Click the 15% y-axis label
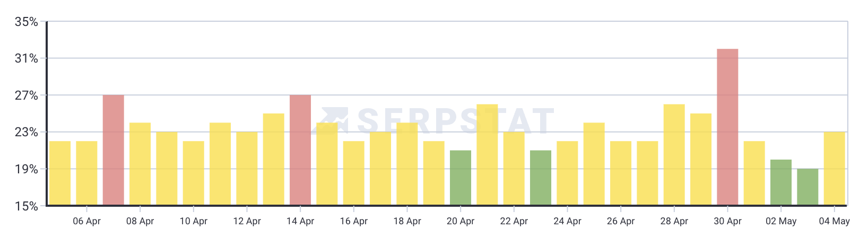 pos(26,206)
